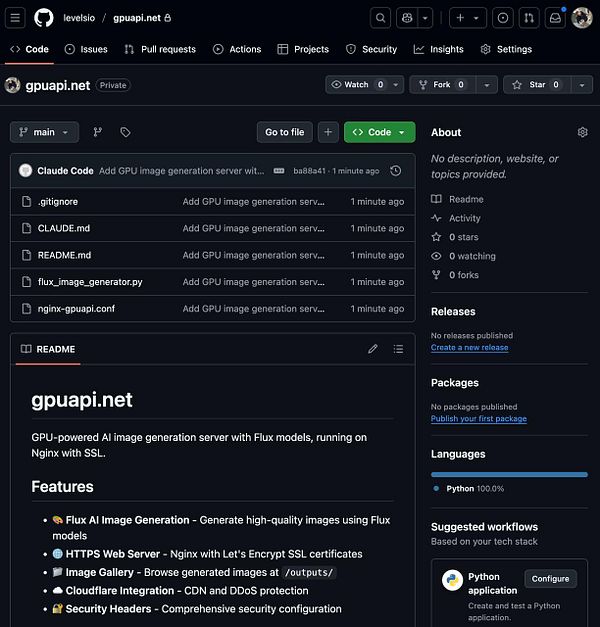Image resolution: width=600 pixels, height=627 pixels.
Task: Click the Python language bar
Action: [509, 475]
